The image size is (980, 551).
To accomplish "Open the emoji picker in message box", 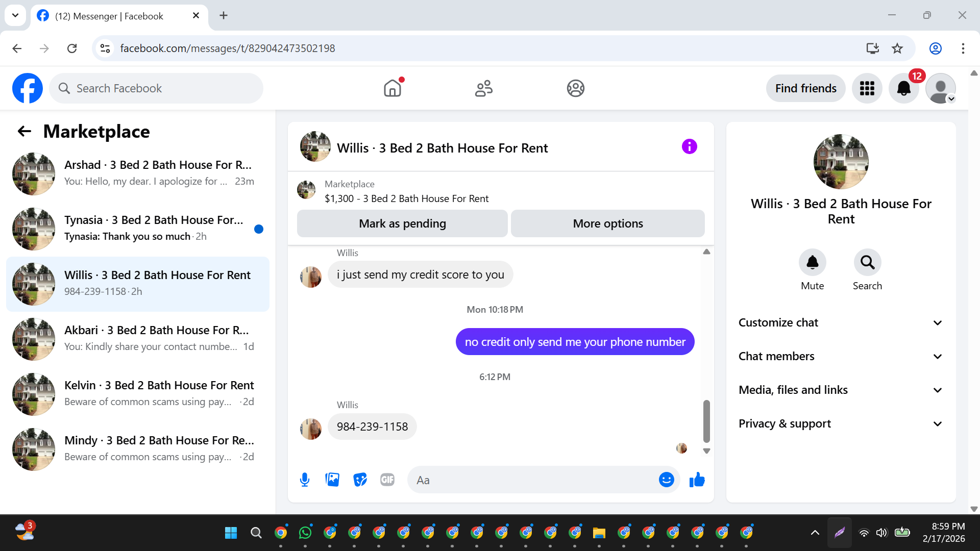I will (x=666, y=480).
